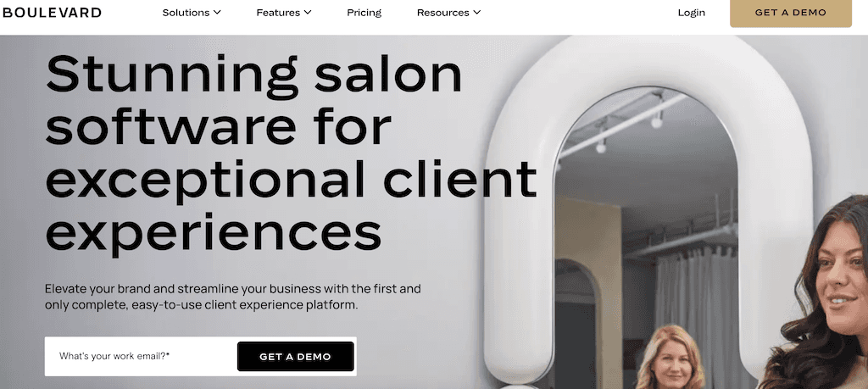Focus the work email input field
This screenshot has height=389, width=868.
[x=142, y=356]
